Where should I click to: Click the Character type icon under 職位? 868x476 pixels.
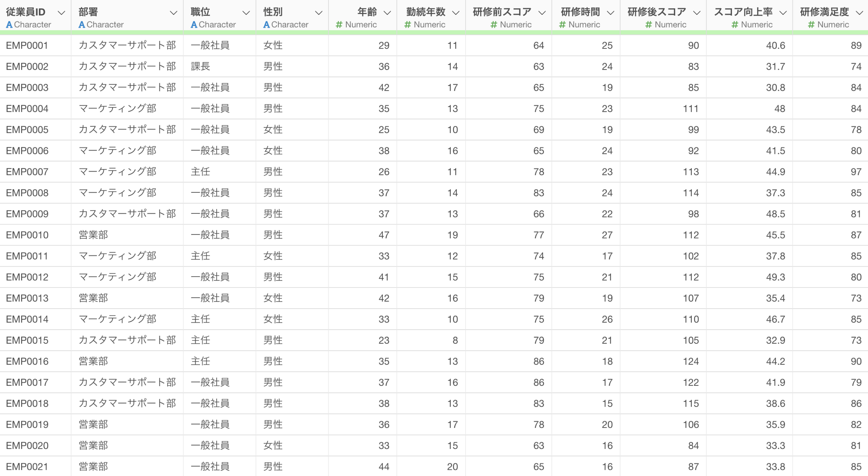194,25
